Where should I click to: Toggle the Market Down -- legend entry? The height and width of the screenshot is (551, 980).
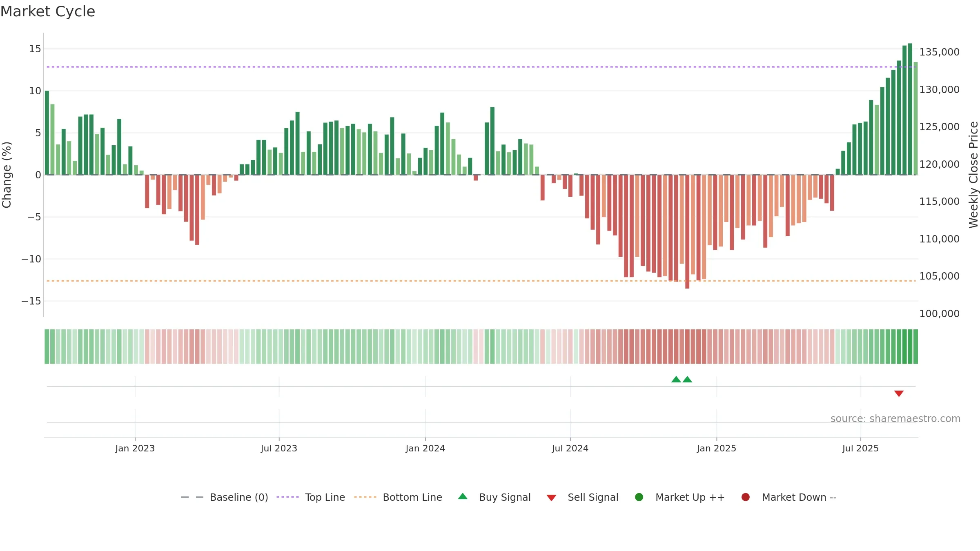789,497
